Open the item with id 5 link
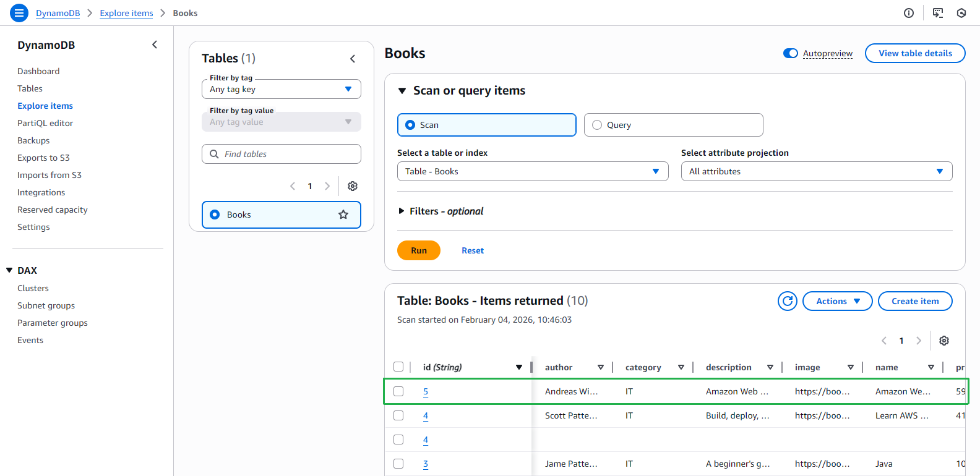 tap(426, 391)
